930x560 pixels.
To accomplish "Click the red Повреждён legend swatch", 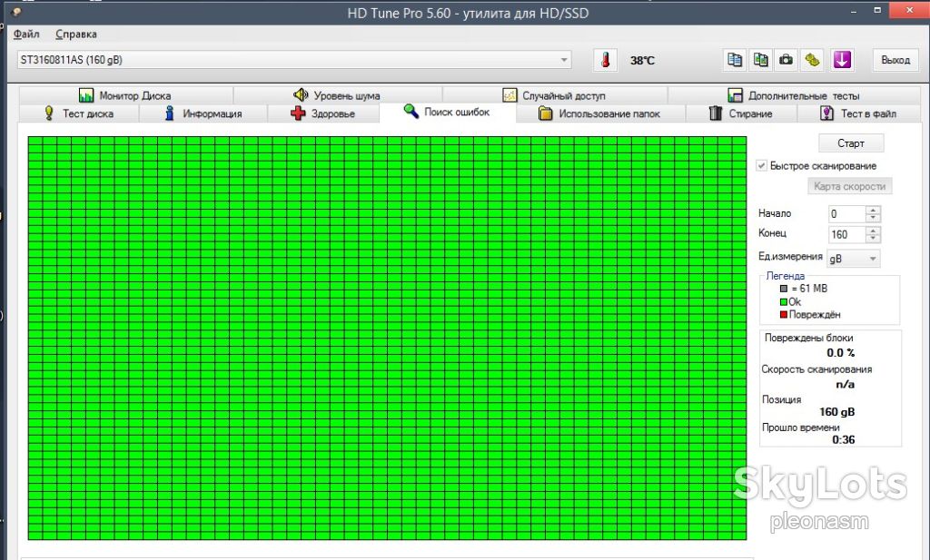I will [x=784, y=315].
